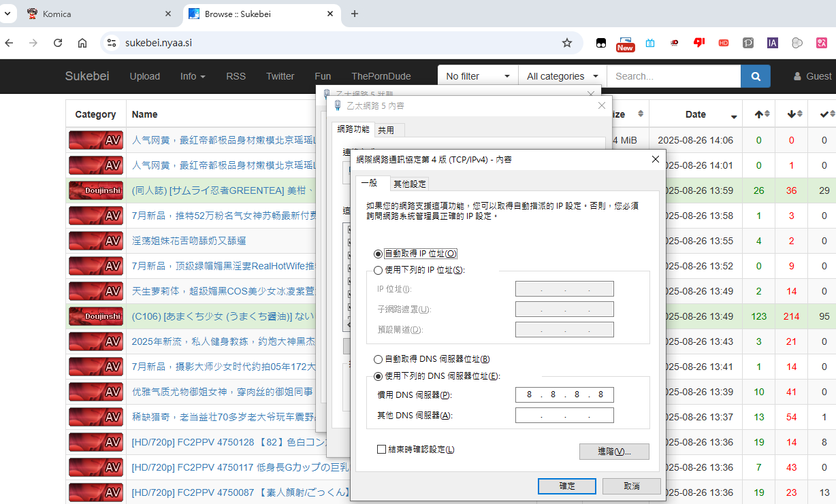Open the Tampermonkey extension icon
This screenshot has height=504, width=836.
coord(601,43)
